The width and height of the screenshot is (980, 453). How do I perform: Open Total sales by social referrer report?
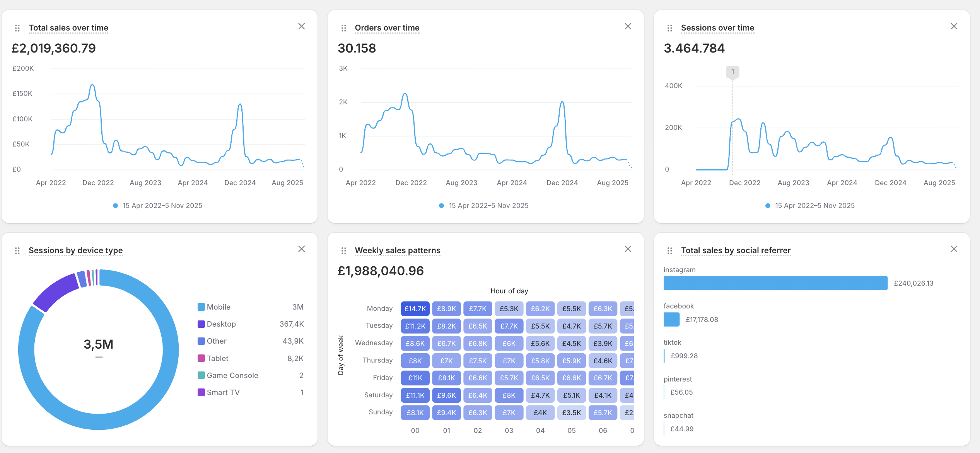(735, 250)
